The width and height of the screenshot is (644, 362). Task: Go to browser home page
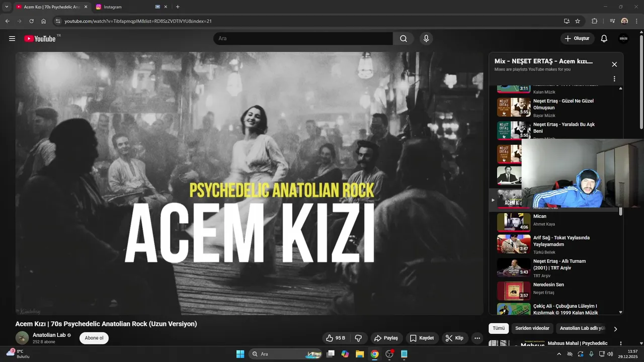click(43, 21)
